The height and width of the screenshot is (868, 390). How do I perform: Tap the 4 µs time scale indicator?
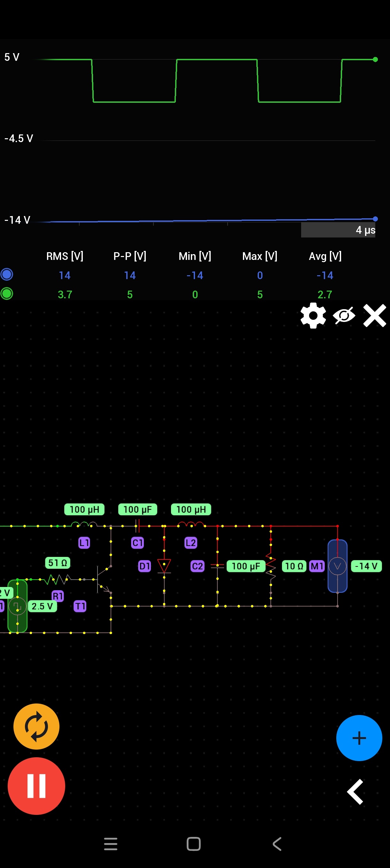point(338,230)
